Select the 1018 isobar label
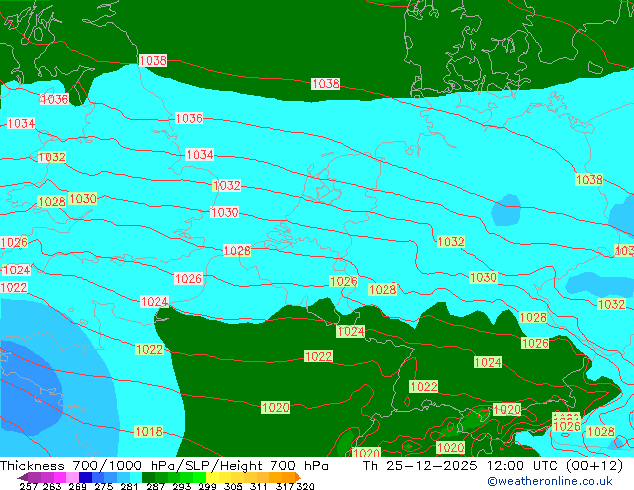The height and width of the screenshot is (490, 634). (148, 431)
